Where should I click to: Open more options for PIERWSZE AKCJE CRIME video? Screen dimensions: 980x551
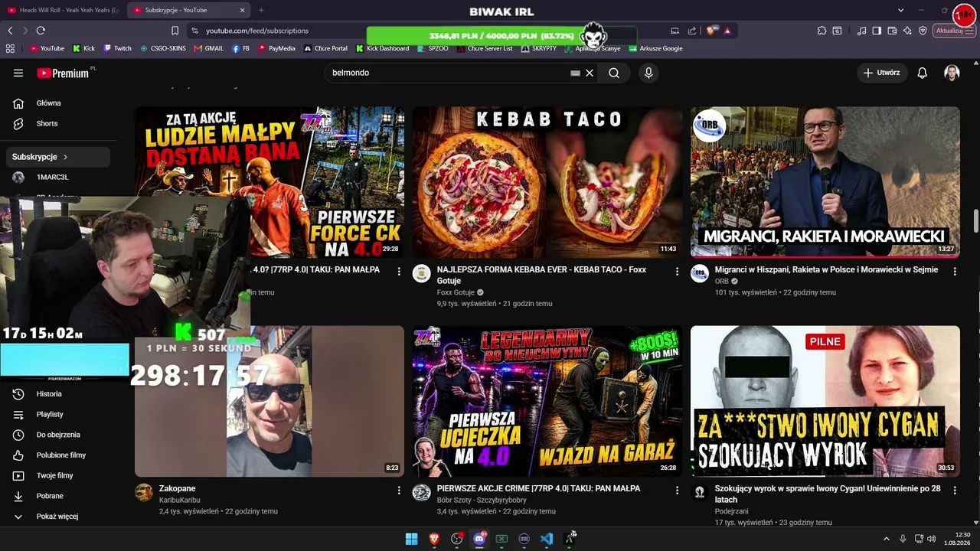pyautogui.click(x=677, y=490)
